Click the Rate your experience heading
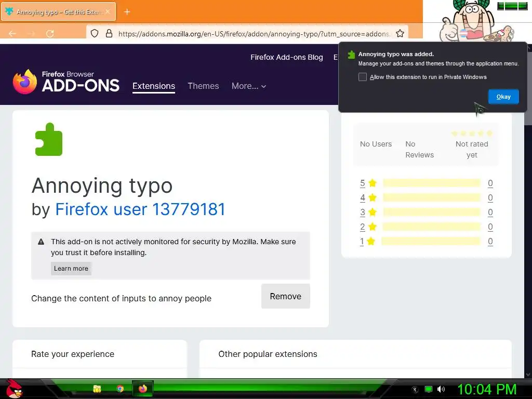Screen dimensions: 532x399 pos(73,354)
